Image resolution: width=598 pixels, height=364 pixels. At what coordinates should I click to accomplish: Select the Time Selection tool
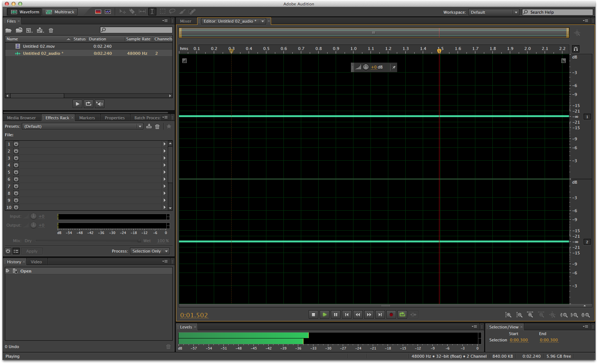tap(152, 12)
